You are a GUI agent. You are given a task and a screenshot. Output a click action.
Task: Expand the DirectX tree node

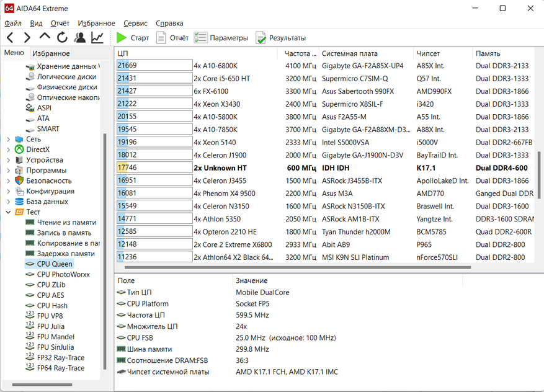click(x=8, y=149)
